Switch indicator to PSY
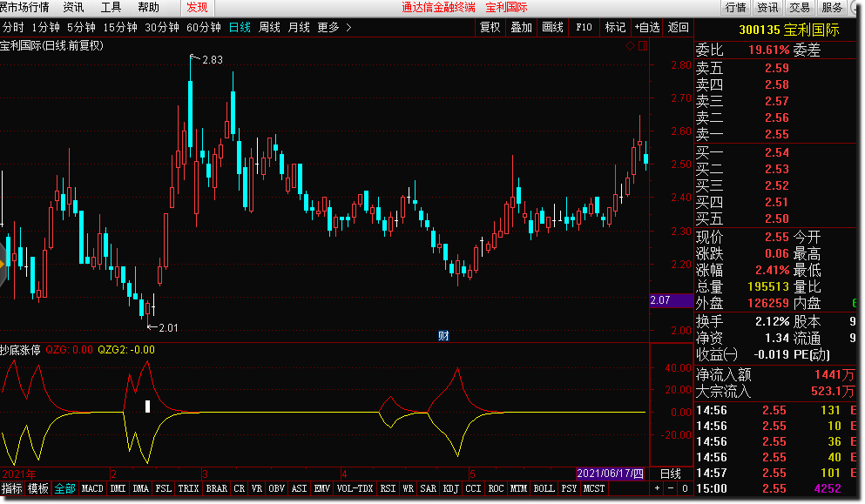 point(570,488)
